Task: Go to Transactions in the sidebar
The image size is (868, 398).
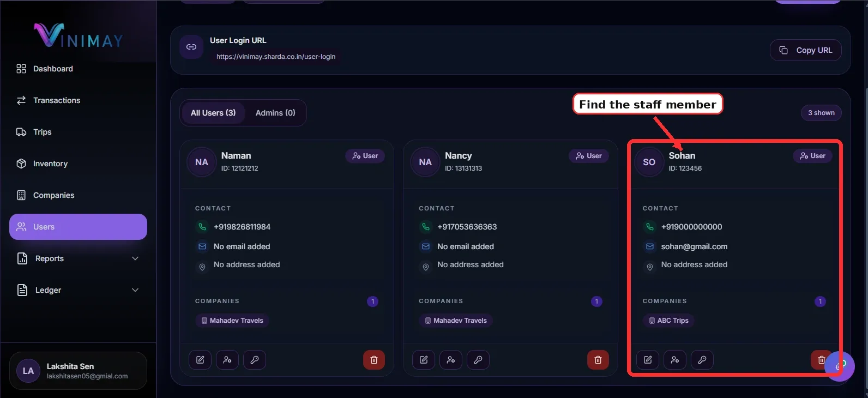Action: [78, 100]
